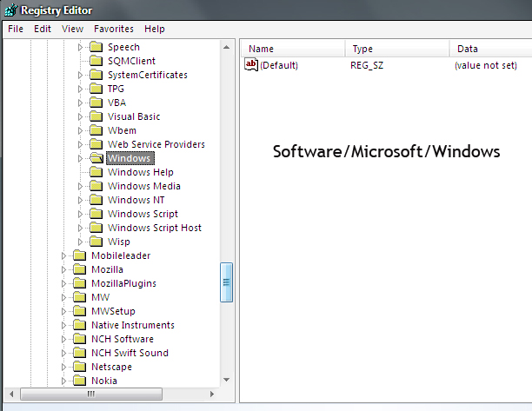
Task: Click the vertical scrollbar thumb
Action: coord(226,282)
